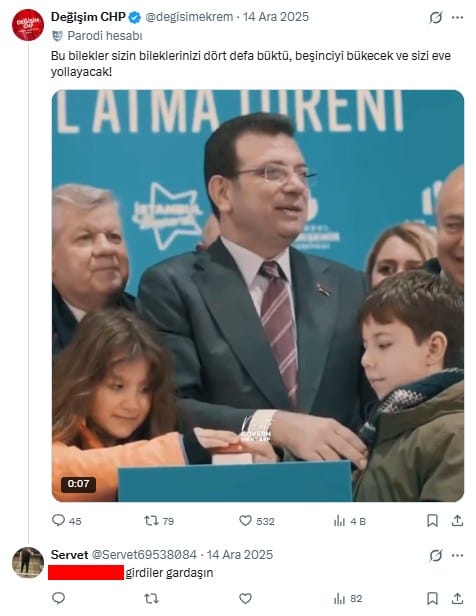Retweet the Değişim CHP post
This screenshot has height=616, width=476.
159,521
